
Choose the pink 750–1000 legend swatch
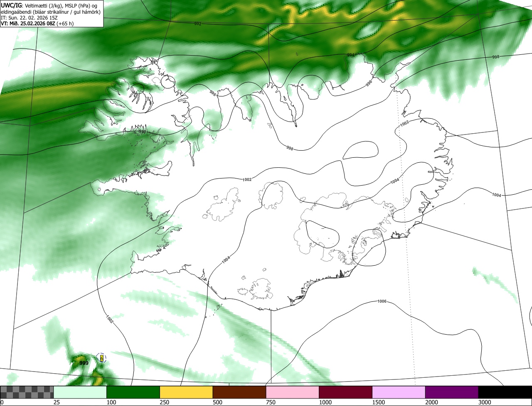(x=293, y=392)
